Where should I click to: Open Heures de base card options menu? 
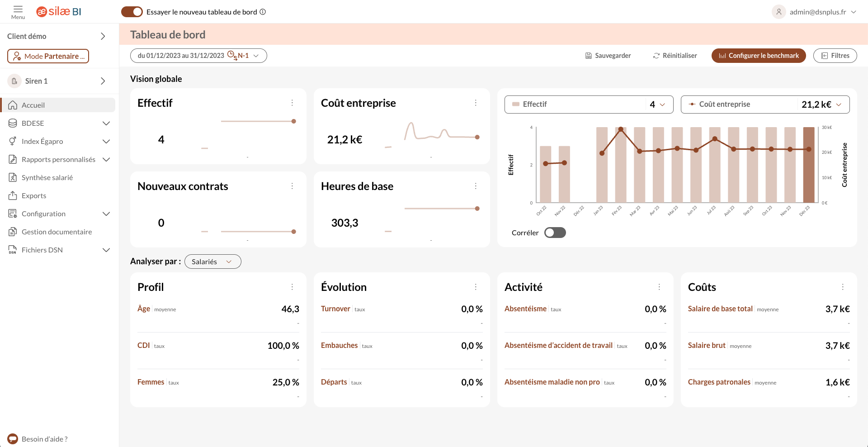(x=476, y=186)
